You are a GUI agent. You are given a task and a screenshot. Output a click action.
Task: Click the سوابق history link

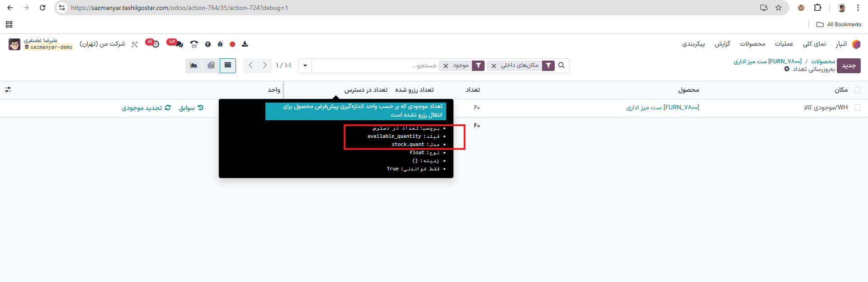tap(191, 108)
